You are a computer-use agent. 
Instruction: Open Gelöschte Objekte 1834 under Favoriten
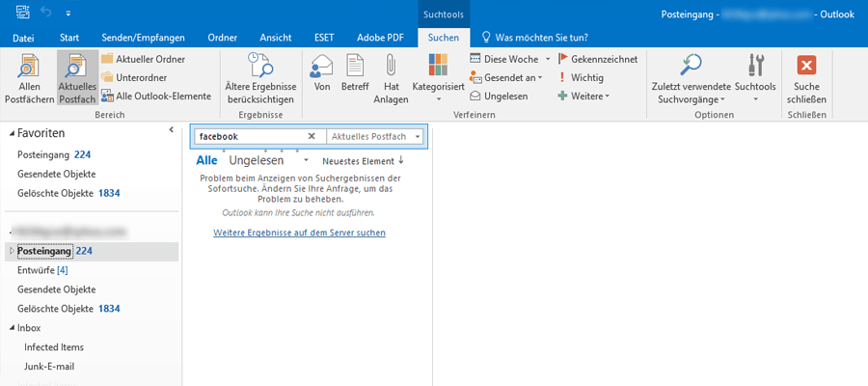pyautogui.click(x=68, y=193)
